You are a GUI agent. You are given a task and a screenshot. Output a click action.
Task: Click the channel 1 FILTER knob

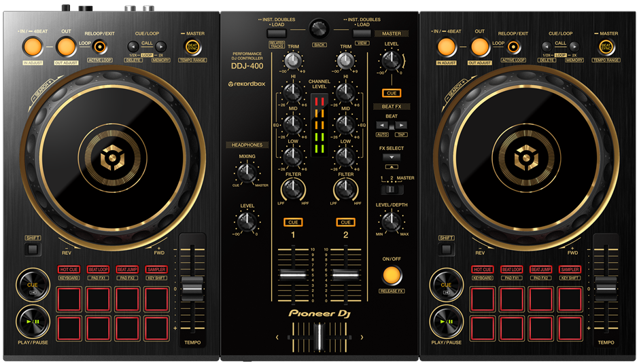pyautogui.click(x=293, y=189)
